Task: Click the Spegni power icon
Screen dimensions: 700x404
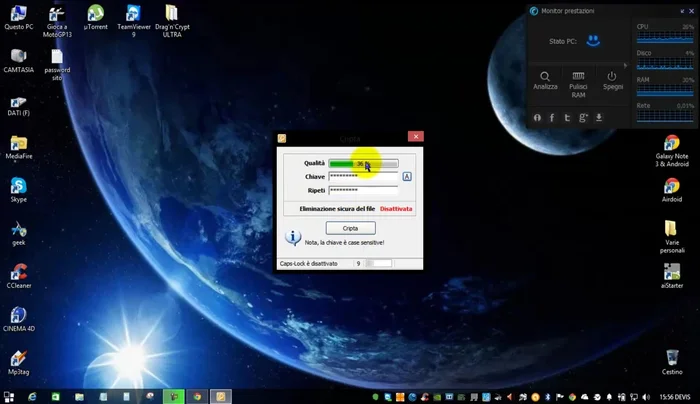Action: point(612,78)
